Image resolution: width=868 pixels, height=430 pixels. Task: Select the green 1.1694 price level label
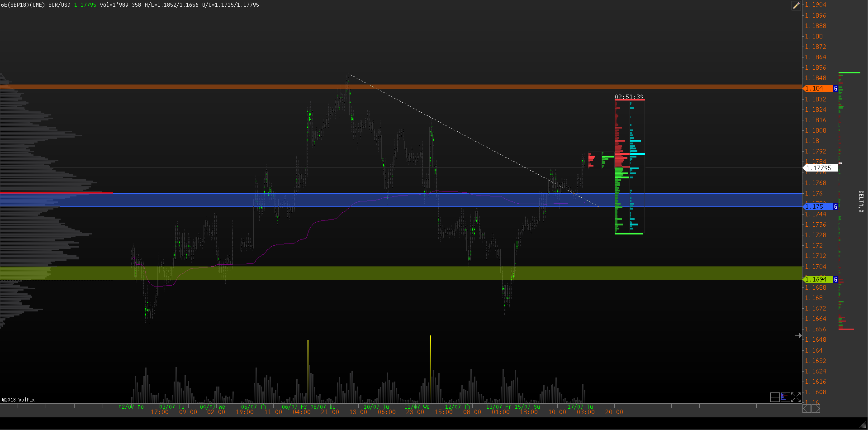(818, 280)
